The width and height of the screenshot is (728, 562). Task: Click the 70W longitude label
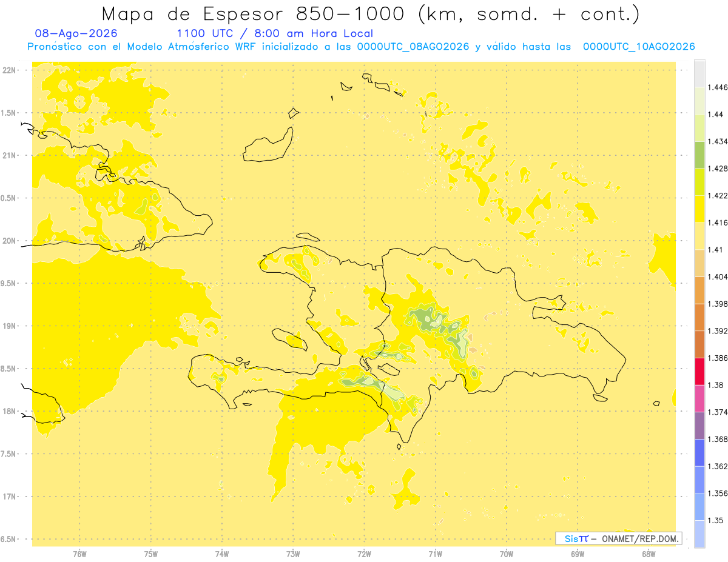[x=507, y=554]
